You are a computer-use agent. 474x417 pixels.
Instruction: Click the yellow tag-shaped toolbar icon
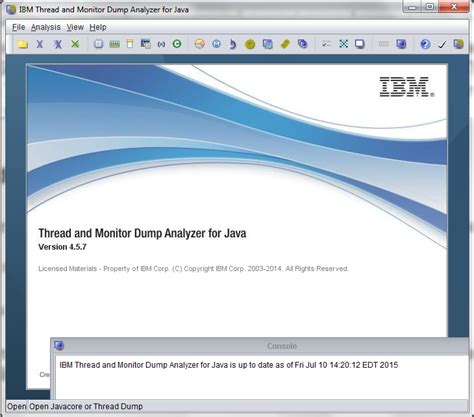[x=285, y=44]
